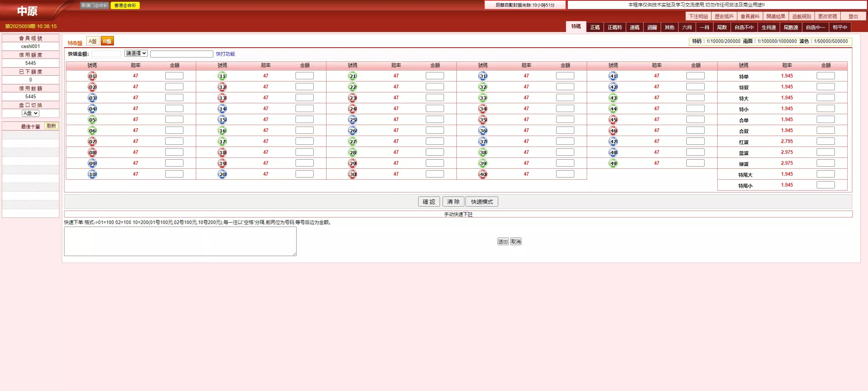
Task: Open the 快打功能 link
Action: point(225,54)
